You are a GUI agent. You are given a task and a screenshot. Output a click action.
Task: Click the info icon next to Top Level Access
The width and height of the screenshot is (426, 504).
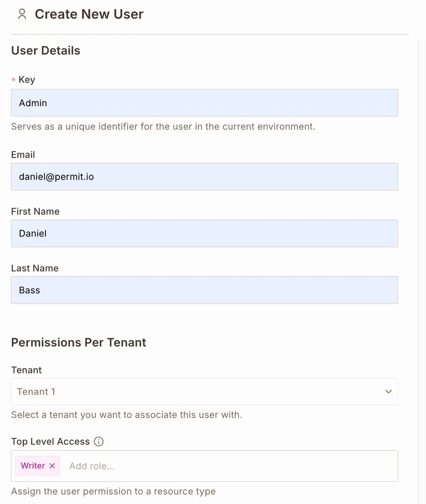(99, 441)
